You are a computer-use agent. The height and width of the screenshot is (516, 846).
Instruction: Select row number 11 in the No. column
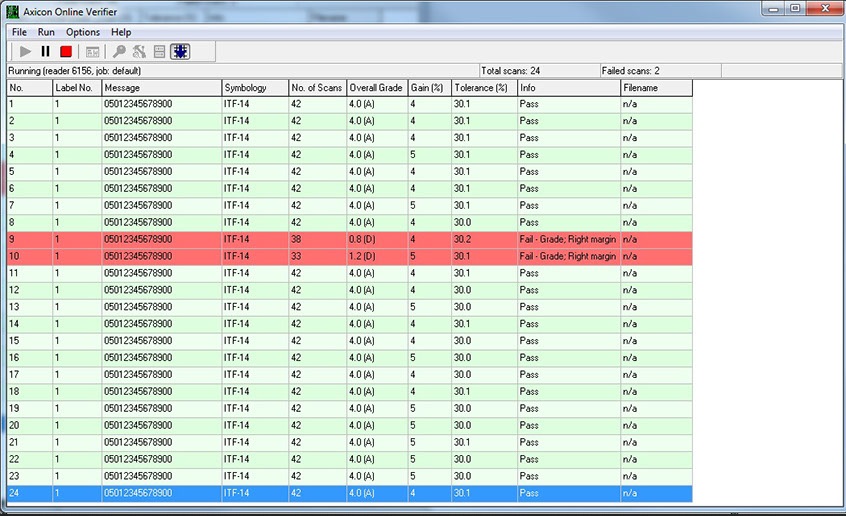point(30,273)
